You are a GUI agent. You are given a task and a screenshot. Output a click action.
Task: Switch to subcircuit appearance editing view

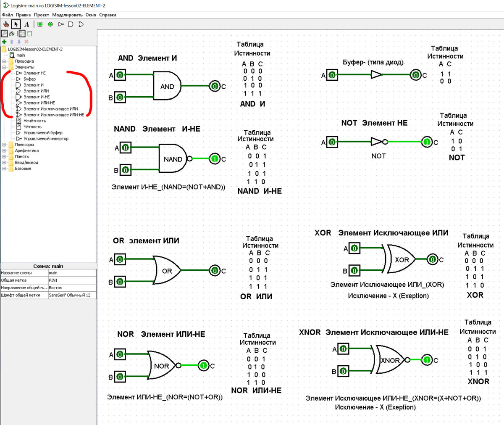tap(29, 34)
